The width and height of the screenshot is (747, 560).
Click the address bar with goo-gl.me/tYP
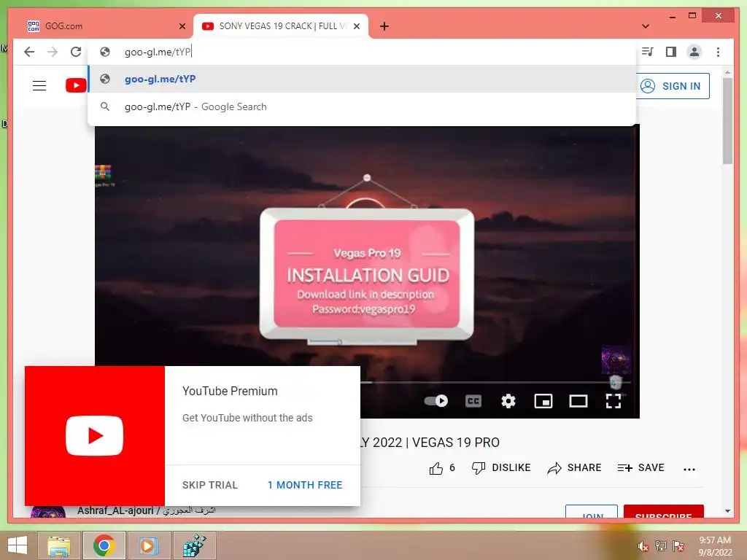tap(362, 52)
